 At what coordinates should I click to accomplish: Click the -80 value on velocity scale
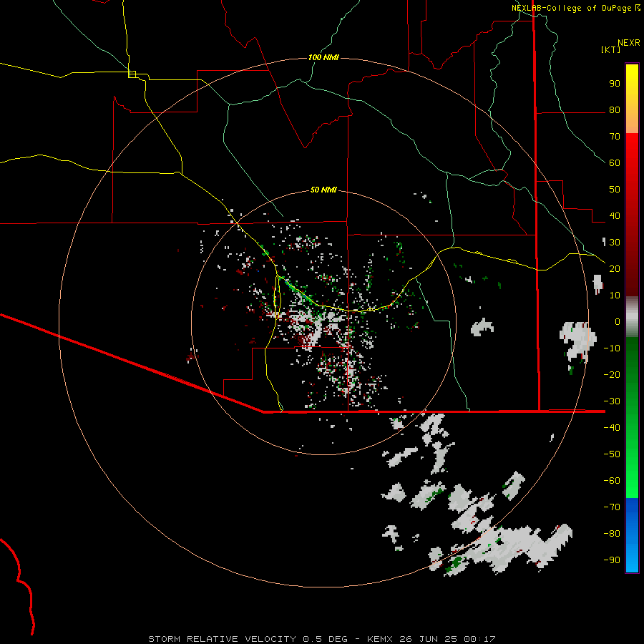point(612,534)
